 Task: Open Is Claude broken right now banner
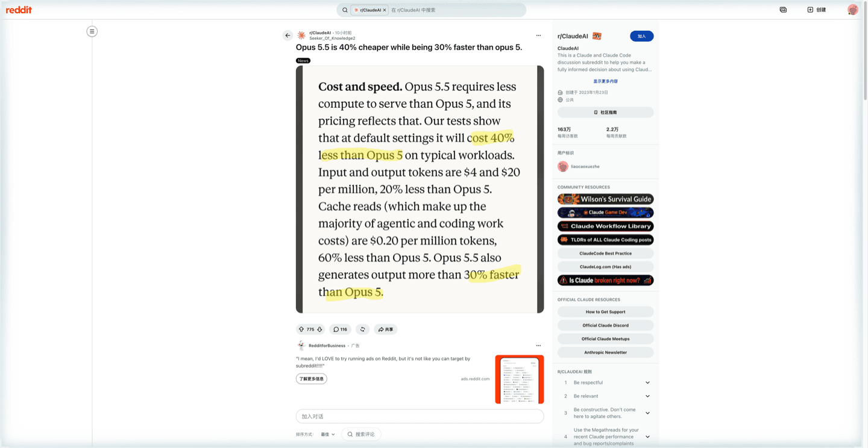tap(605, 280)
